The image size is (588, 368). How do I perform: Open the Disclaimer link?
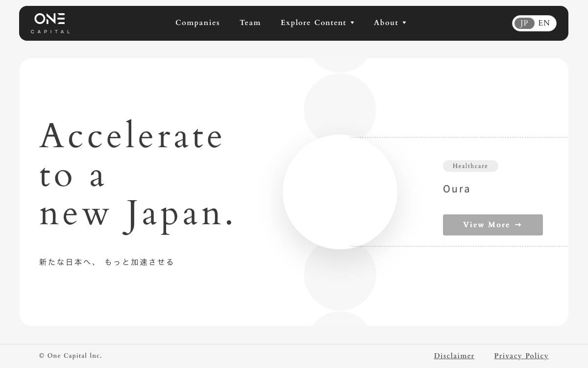[x=454, y=356]
